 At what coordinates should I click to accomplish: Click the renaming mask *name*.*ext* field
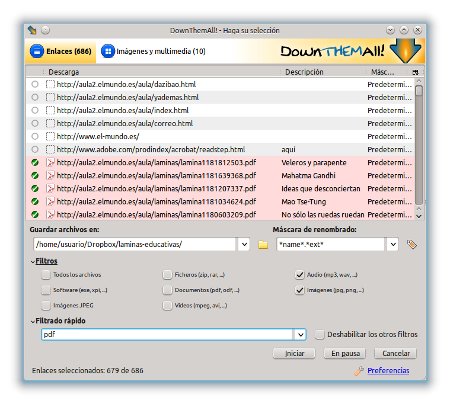coord(330,244)
